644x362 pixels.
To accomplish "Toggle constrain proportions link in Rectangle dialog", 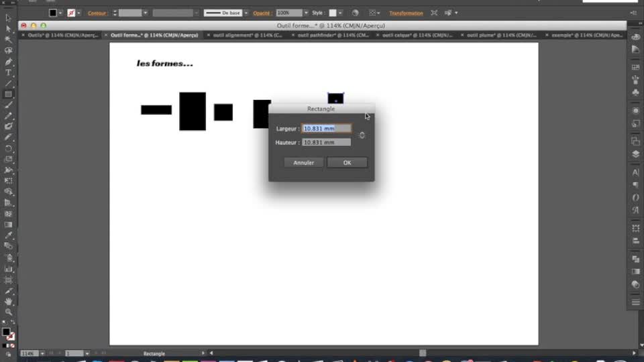I will point(362,135).
